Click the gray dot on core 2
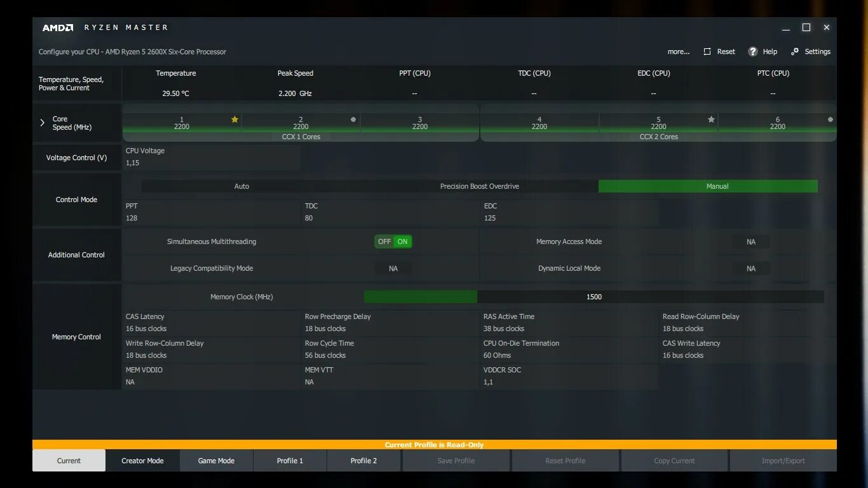The height and width of the screenshot is (488, 868). (353, 119)
